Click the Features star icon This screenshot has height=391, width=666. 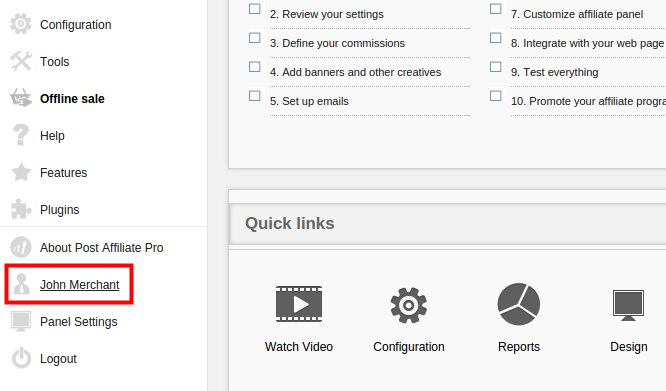(21, 172)
